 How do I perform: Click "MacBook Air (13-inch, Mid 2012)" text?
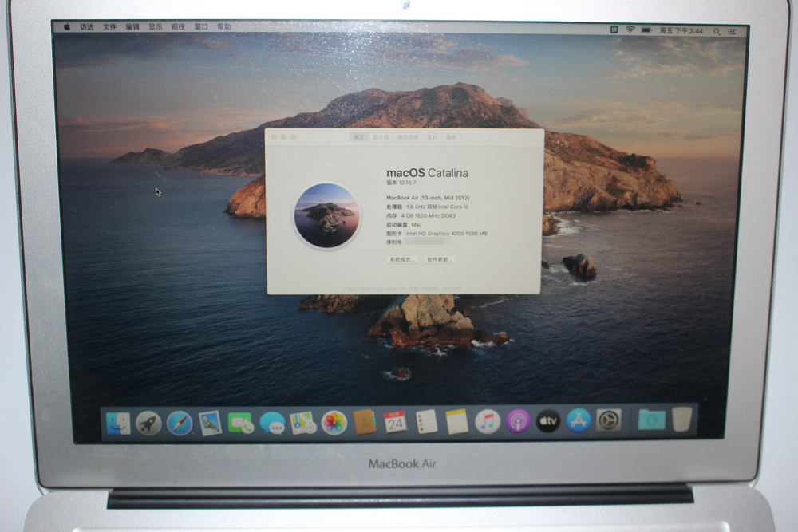428,198
